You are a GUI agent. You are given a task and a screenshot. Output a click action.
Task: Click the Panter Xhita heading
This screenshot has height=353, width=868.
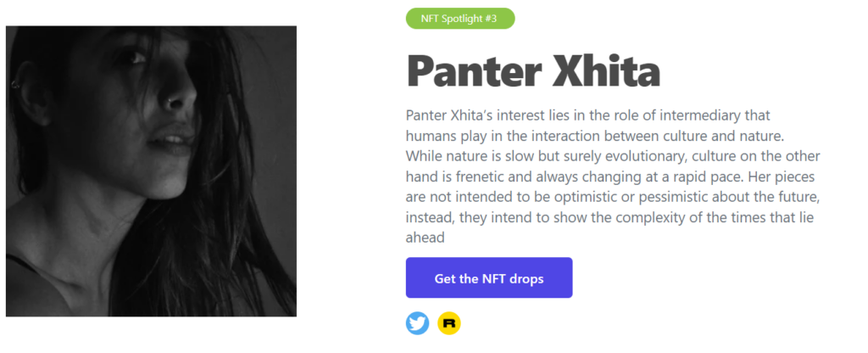(x=533, y=71)
